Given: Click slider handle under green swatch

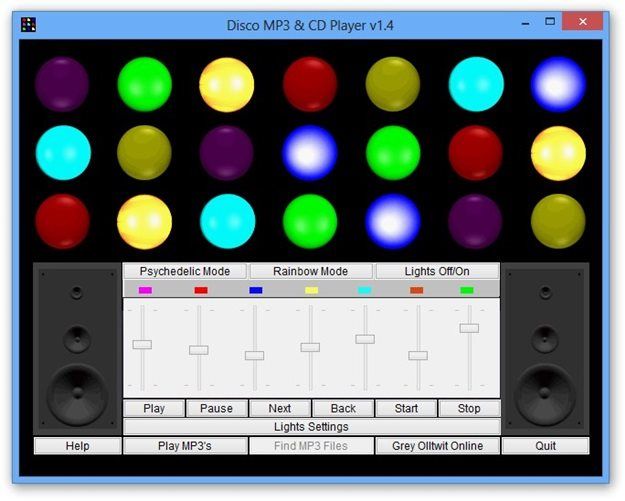Looking at the screenshot, I should (x=470, y=328).
